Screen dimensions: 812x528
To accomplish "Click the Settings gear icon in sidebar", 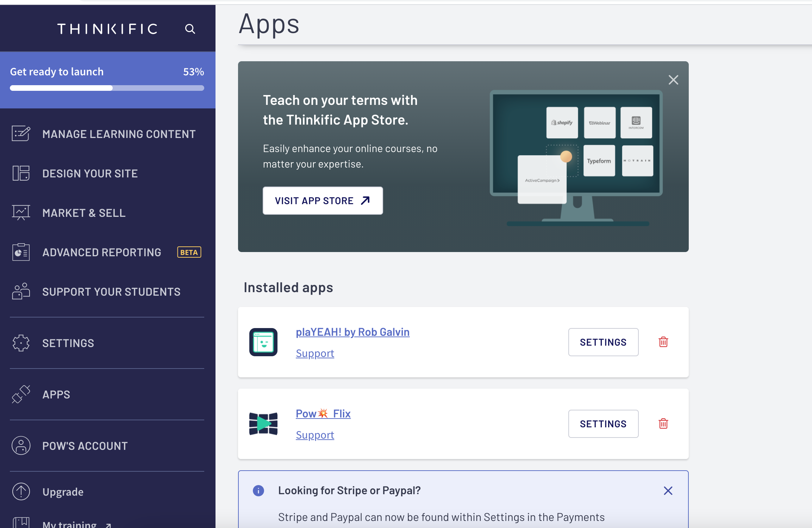I will tap(21, 343).
